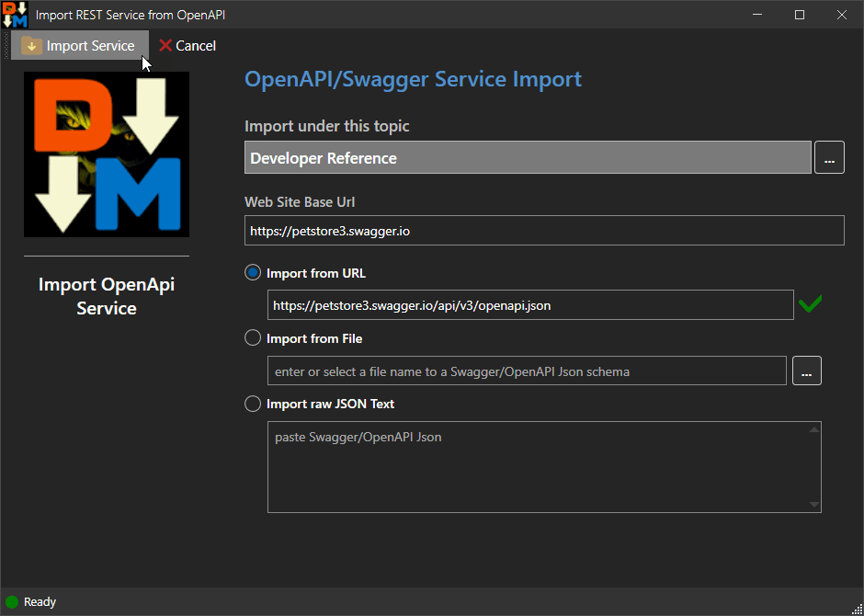Click the Import OpenApi Service sidebar label

107,296
